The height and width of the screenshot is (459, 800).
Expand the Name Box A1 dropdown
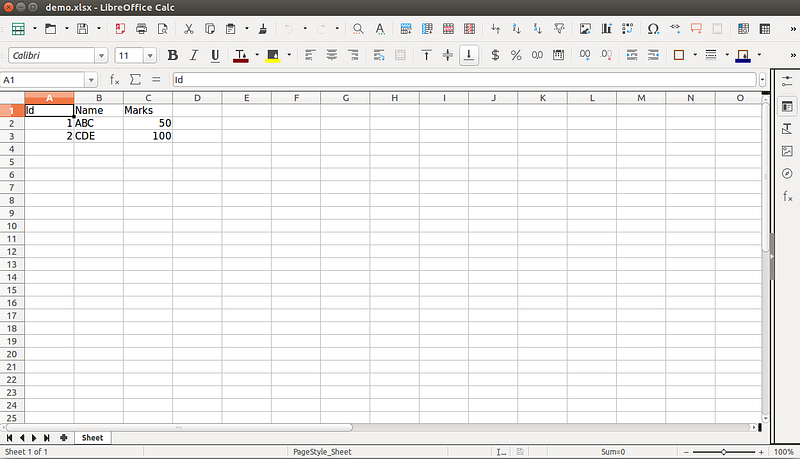(x=91, y=80)
